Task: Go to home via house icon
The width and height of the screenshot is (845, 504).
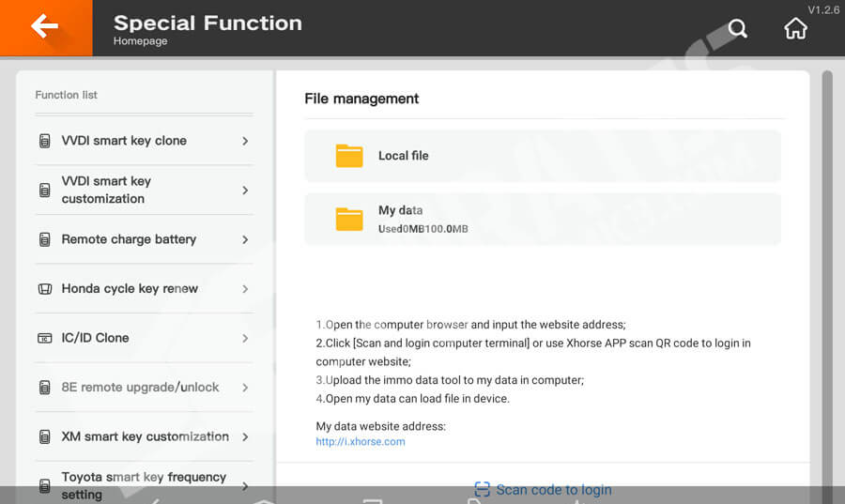Action: [x=795, y=29]
